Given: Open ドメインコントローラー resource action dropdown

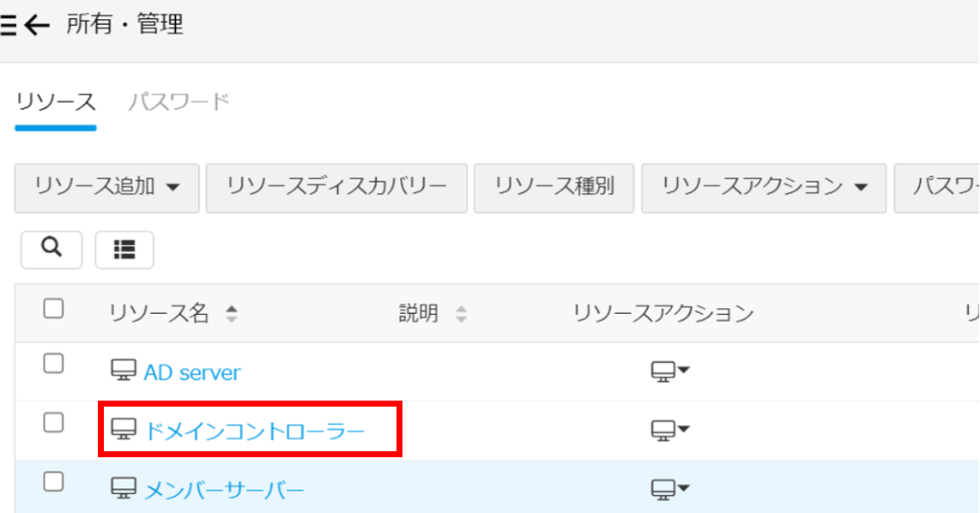Looking at the screenshot, I should [669, 429].
